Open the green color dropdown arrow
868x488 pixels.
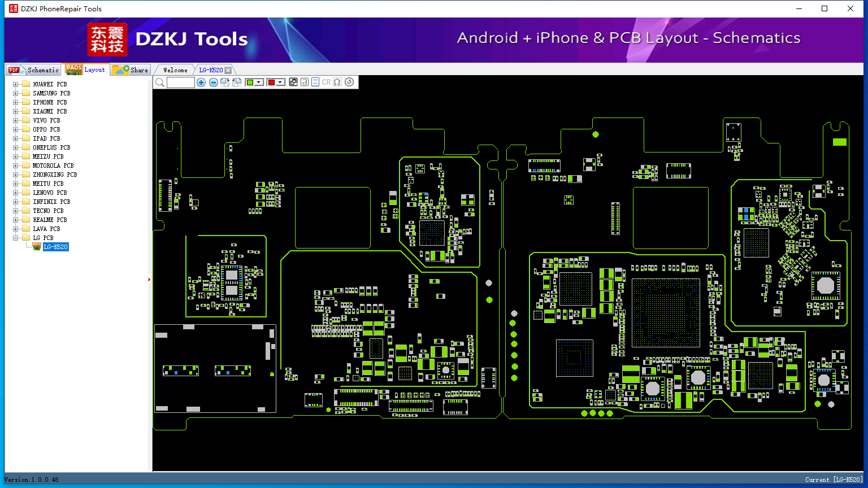coord(259,82)
